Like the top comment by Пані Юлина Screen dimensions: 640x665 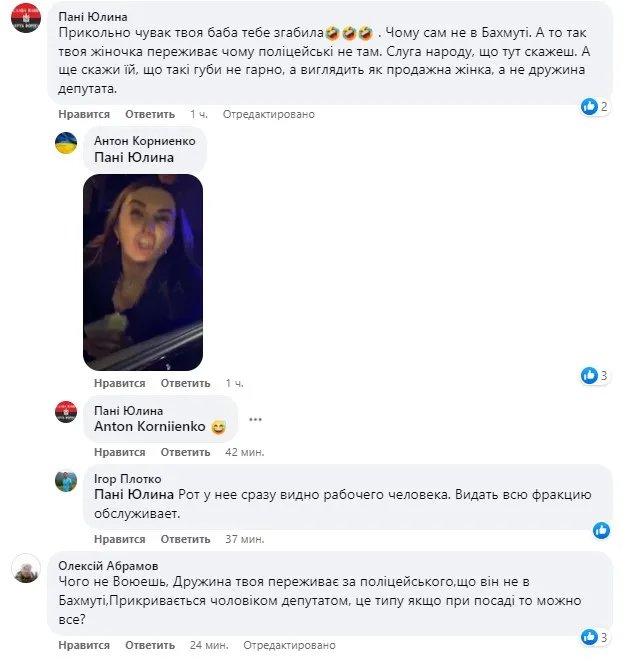77,114
